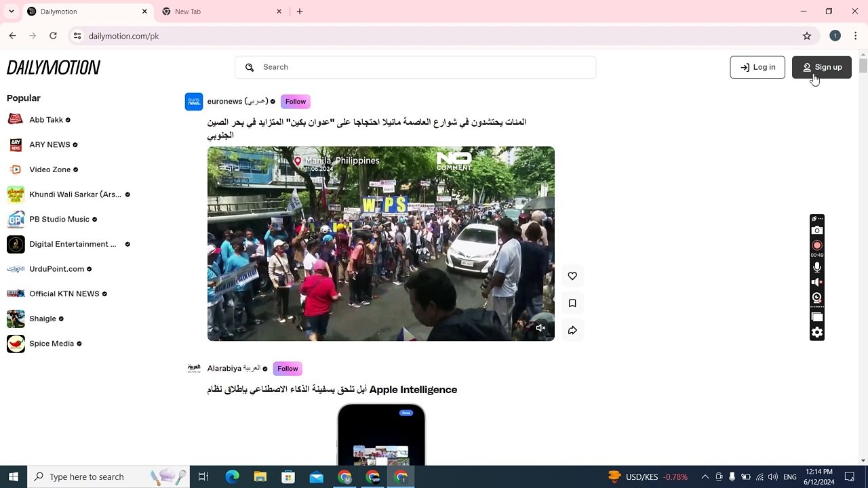This screenshot has width=868, height=488.
Task: Reload the current page
Action: (x=53, y=36)
